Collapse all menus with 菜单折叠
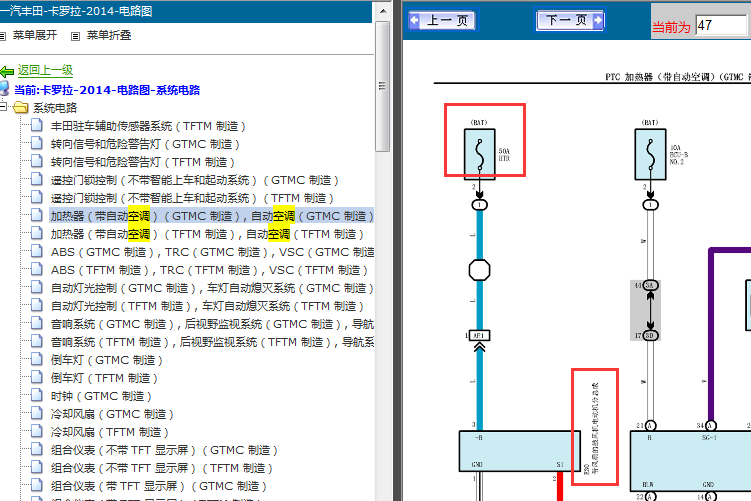This screenshot has height=501, width=751. tap(109, 35)
